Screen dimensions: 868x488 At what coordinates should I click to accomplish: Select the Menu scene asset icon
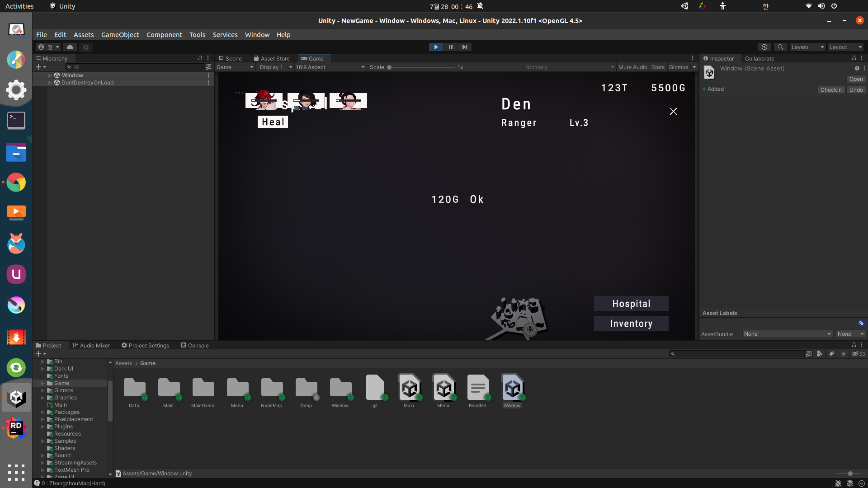click(443, 387)
